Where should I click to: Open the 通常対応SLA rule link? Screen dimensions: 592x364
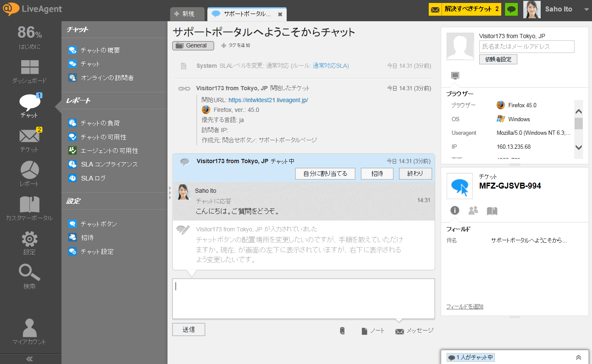point(330,66)
